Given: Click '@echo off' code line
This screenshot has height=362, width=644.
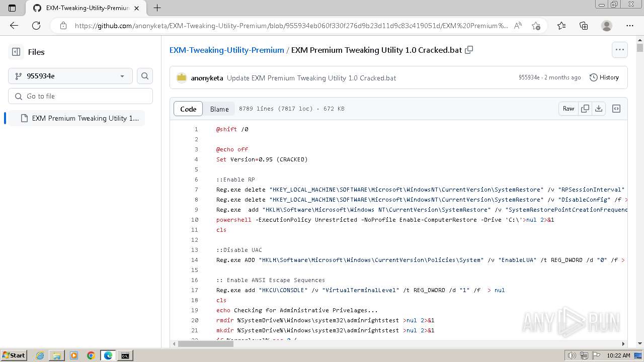Looking at the screenshot, I should point(232,149).
